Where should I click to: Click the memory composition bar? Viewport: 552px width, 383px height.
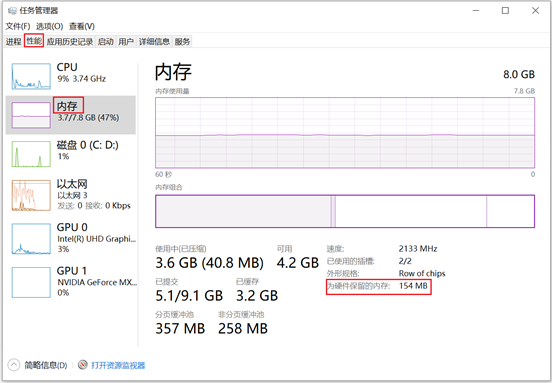(x=345, y=211)
